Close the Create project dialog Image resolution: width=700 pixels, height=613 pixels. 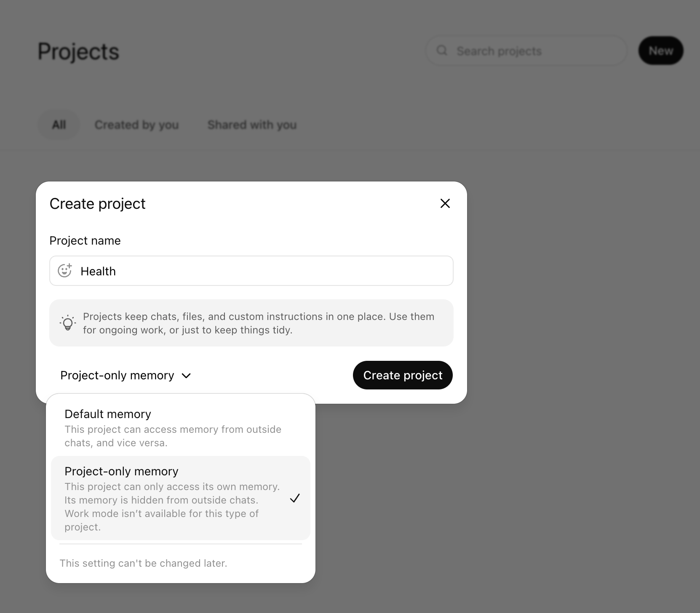click(445, 203)
